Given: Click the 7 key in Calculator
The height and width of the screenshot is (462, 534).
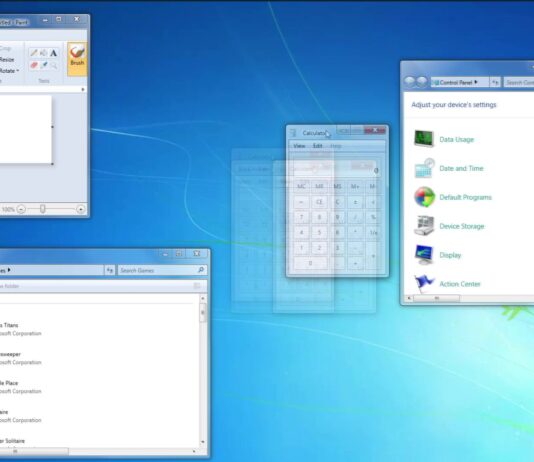Looking at the screenshot, I should 301,217.
